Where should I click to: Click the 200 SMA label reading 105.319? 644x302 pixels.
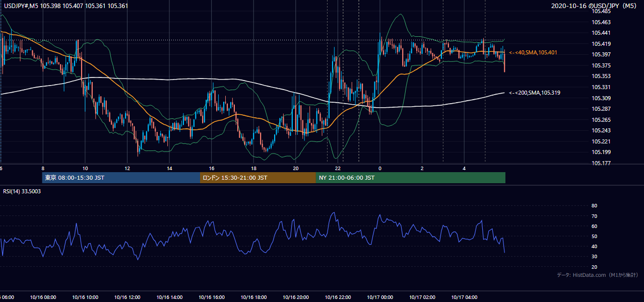pos(535,93)
